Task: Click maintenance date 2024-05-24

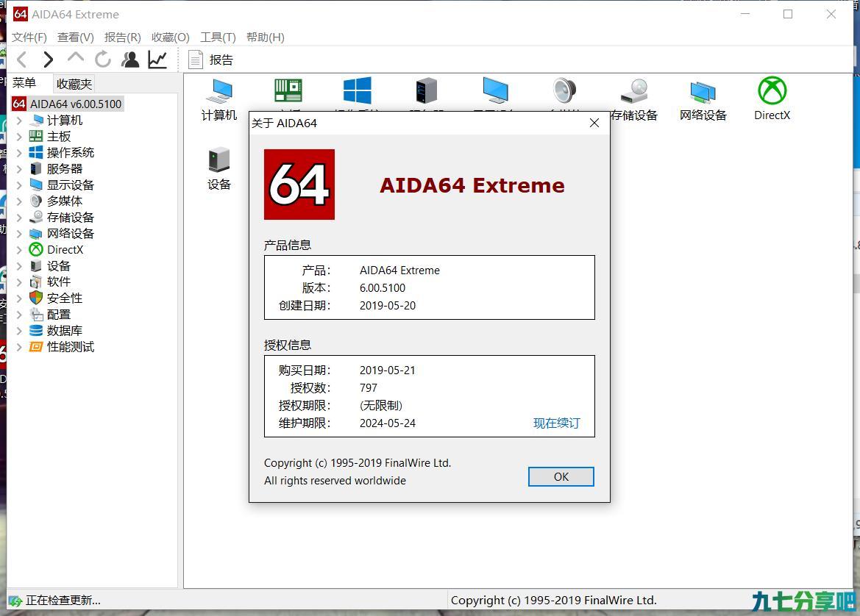Action: (x=388, y=423)
